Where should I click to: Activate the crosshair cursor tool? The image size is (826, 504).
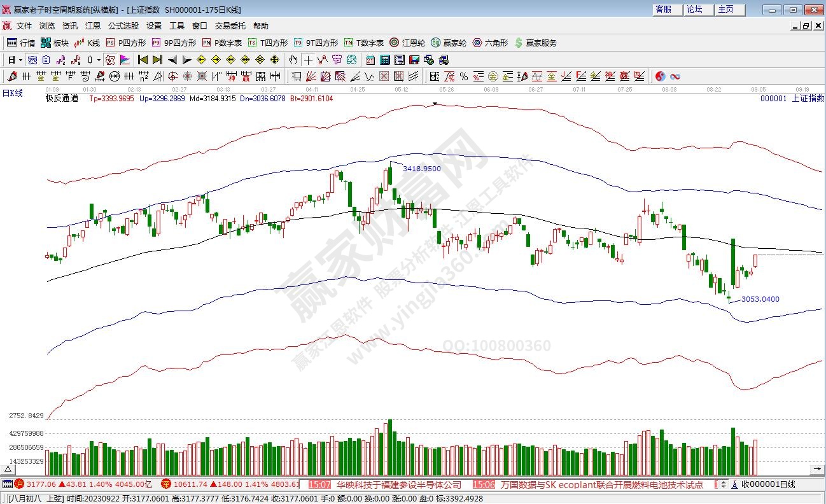308,60
